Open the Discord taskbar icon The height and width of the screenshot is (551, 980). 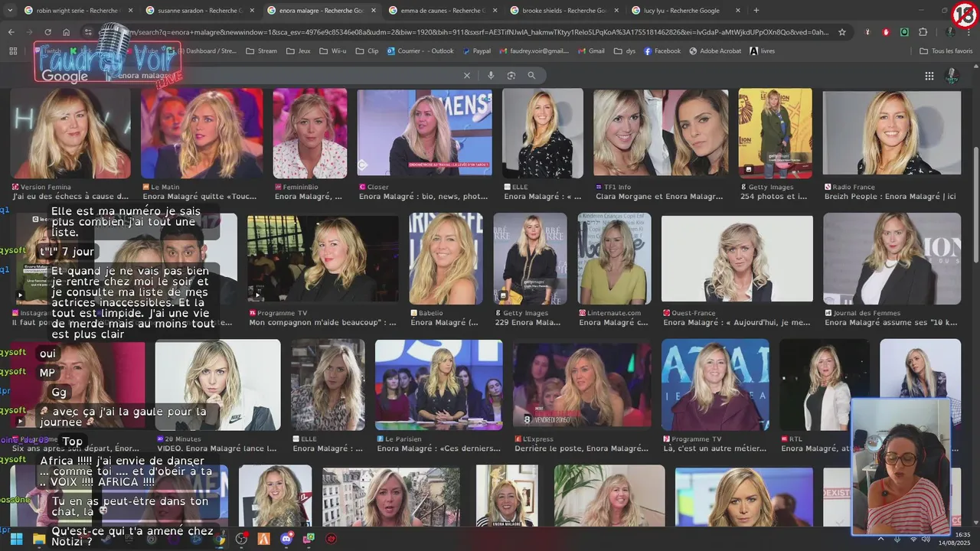286,539
